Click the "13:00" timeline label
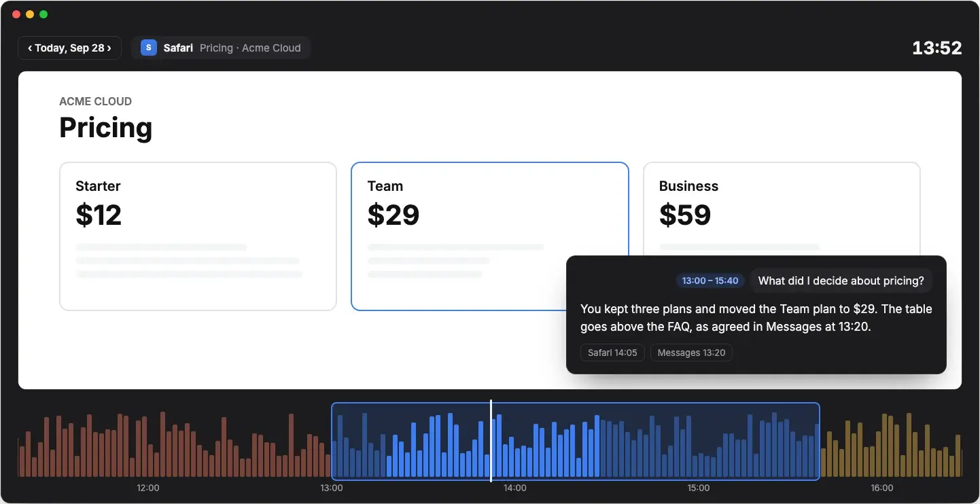980x504 pixels. pos(332,488)
